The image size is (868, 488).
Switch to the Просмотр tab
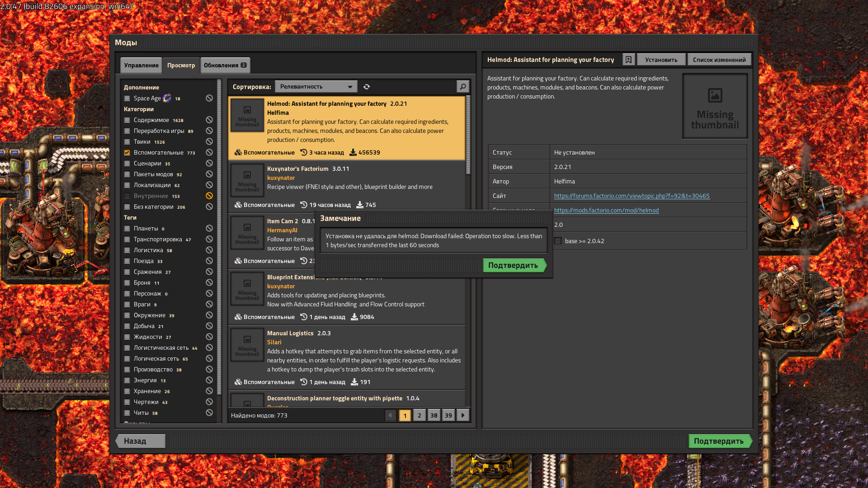181,65
